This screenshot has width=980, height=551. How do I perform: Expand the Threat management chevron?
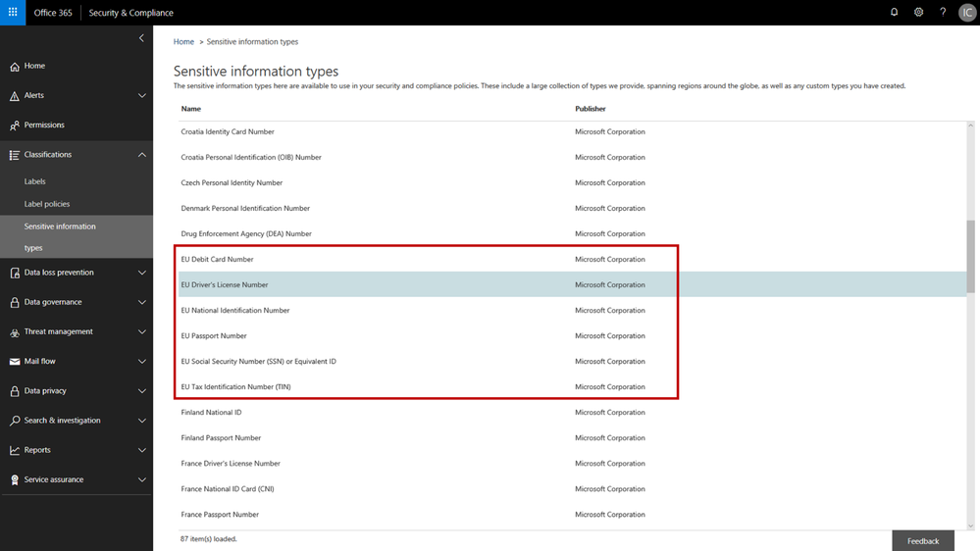click(x=142, y=331)
